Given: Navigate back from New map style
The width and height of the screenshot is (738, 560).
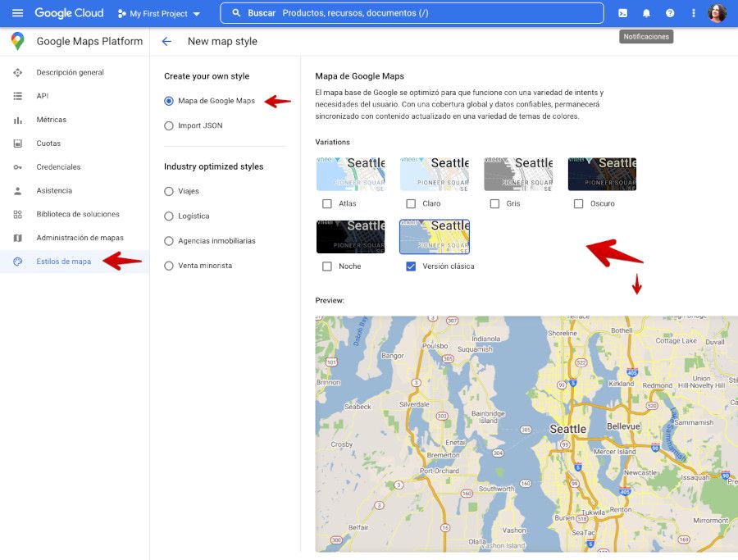Looking at the screenshot, I should click(164, 40).
